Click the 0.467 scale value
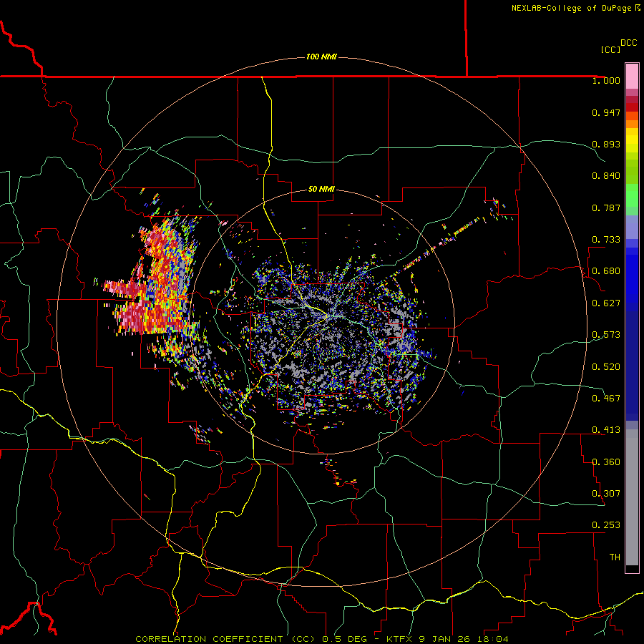644x644 pixels. click(606, 399)
